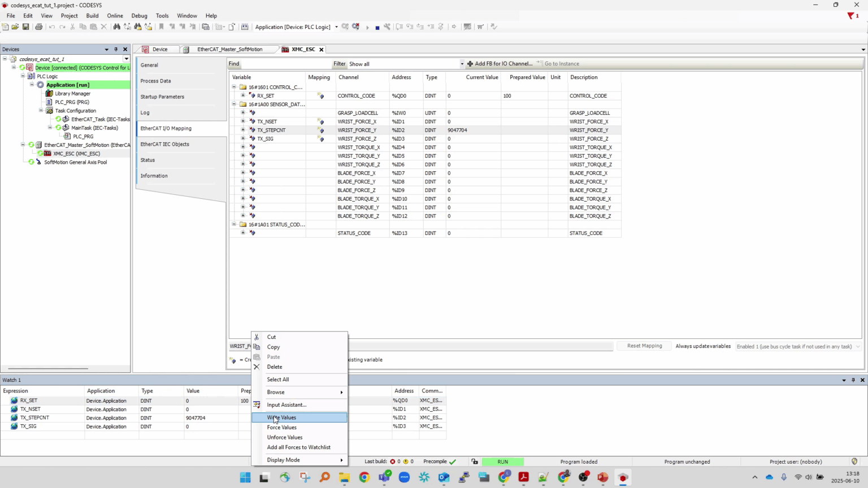Click the Print icon in the toolbar
Screen dimensions: 868x488
(x=38, y=27)
